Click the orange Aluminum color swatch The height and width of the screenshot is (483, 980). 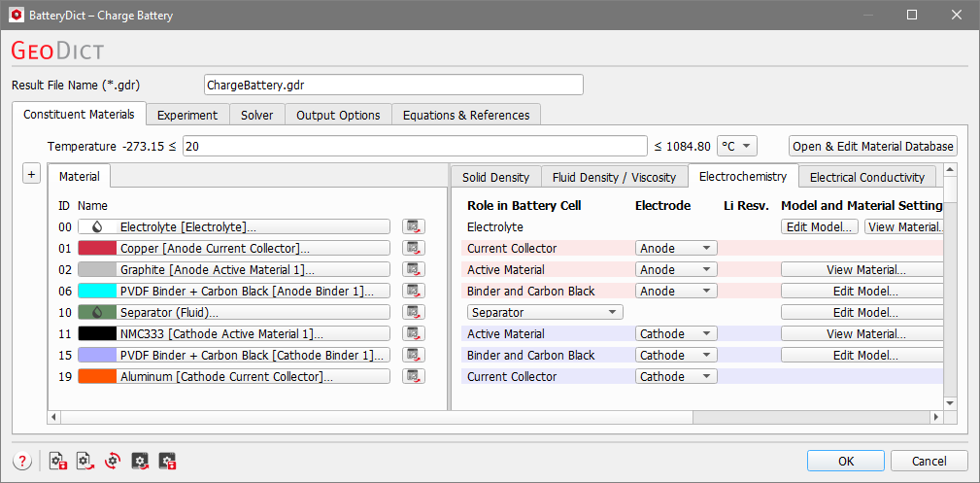[x=97, y=376]
